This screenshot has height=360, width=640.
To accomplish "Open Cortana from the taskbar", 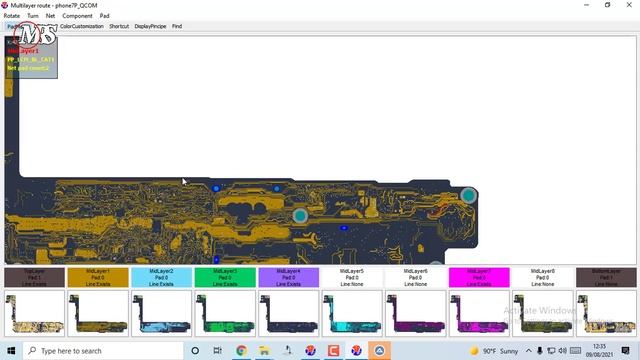I will coord(195,351).
